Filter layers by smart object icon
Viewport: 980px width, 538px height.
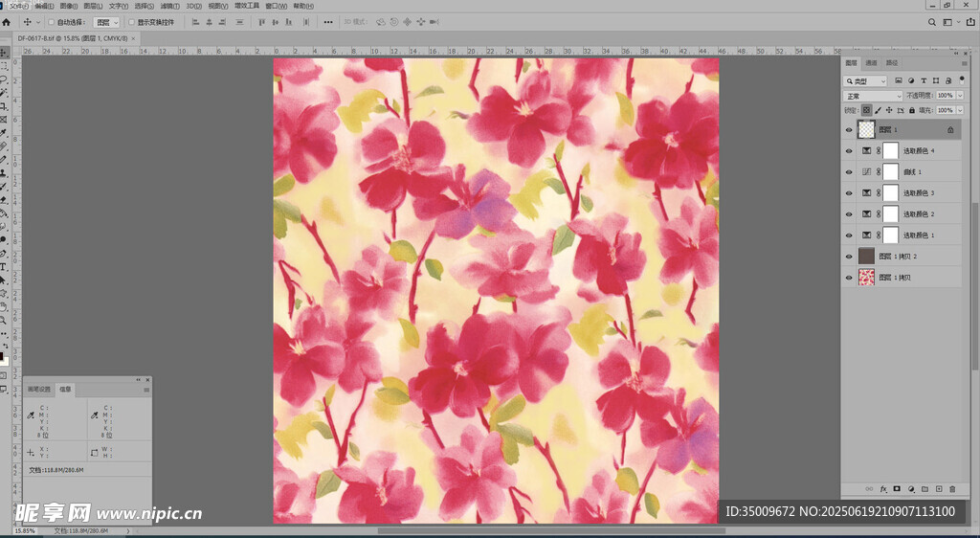[948, 80]
